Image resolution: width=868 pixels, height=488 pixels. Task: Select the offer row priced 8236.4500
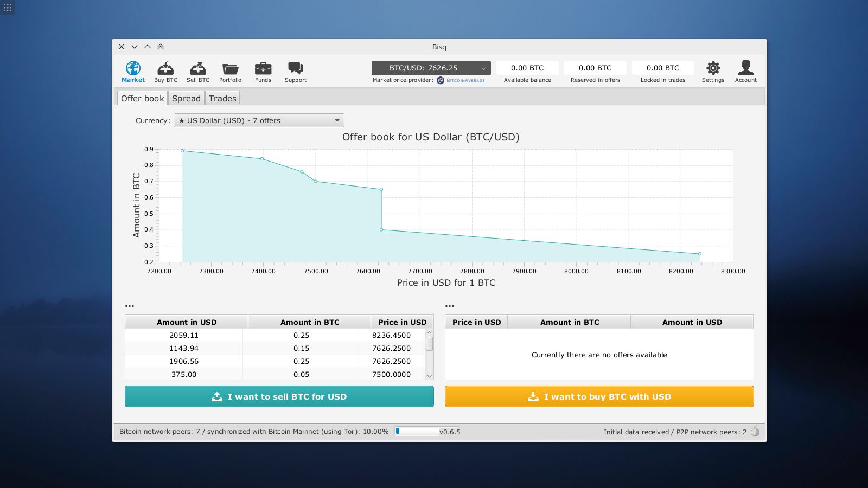click(275, 335)
